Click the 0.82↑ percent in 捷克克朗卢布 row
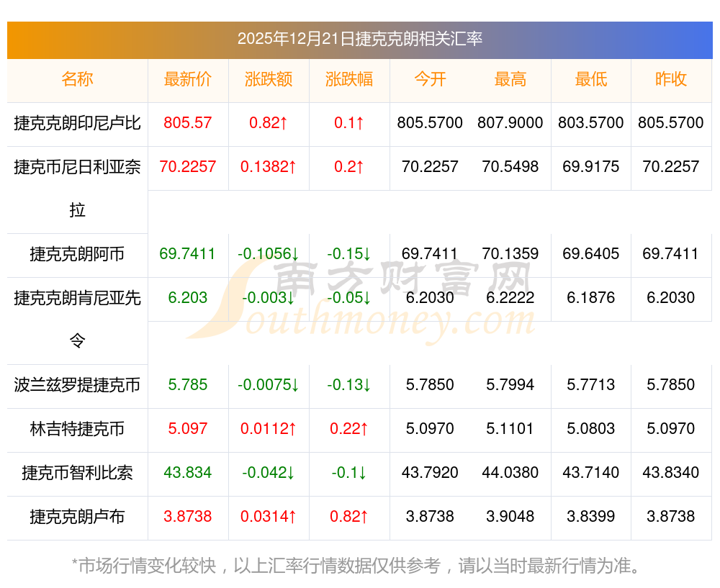The image size is (720, 588). click(349, 517)
